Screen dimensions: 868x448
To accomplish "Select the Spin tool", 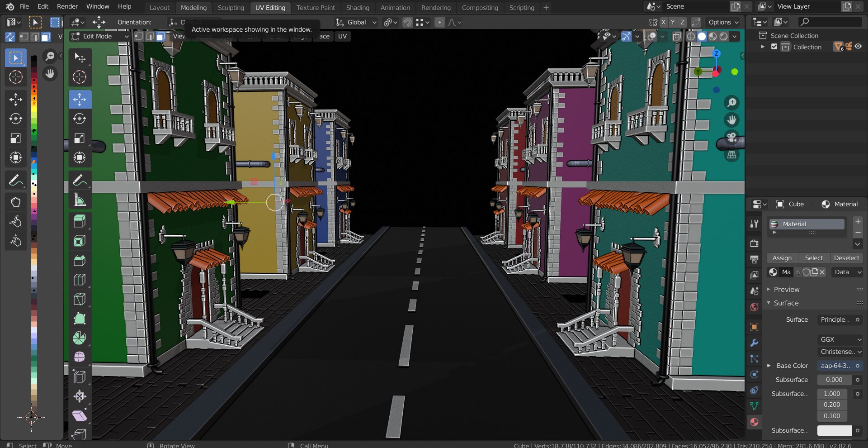I will coord(80,338).
